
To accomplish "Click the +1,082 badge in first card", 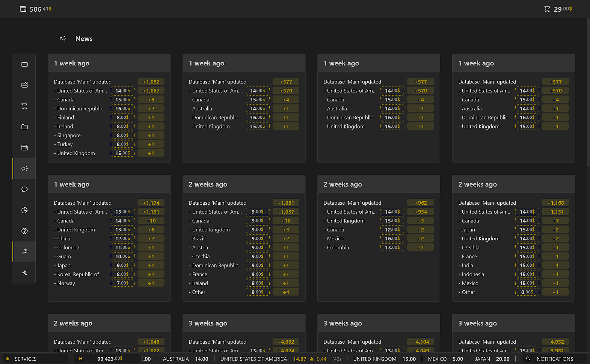I will click(x=151, y=82).
